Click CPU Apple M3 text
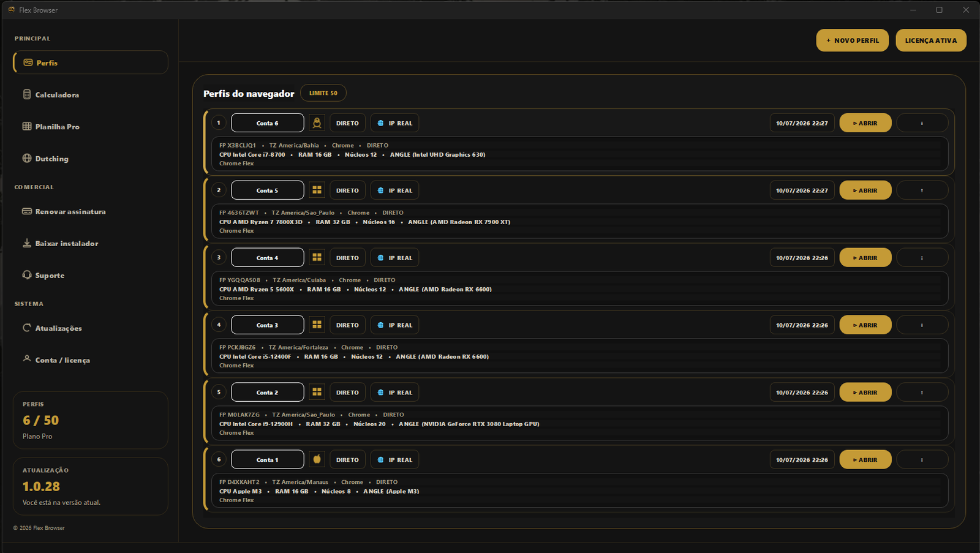The height and width of the screenshot is (553, 980). (x=240, y=492)
